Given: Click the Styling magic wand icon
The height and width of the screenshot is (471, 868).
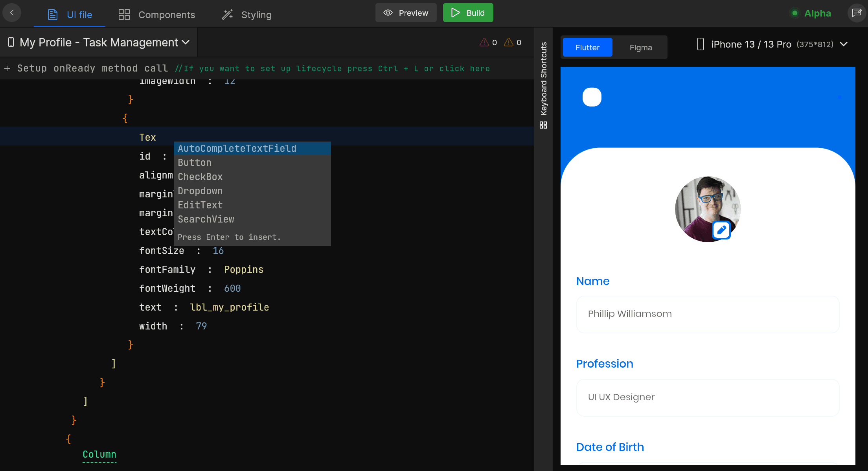Looking at the screenshot, I should pos(227,15).
